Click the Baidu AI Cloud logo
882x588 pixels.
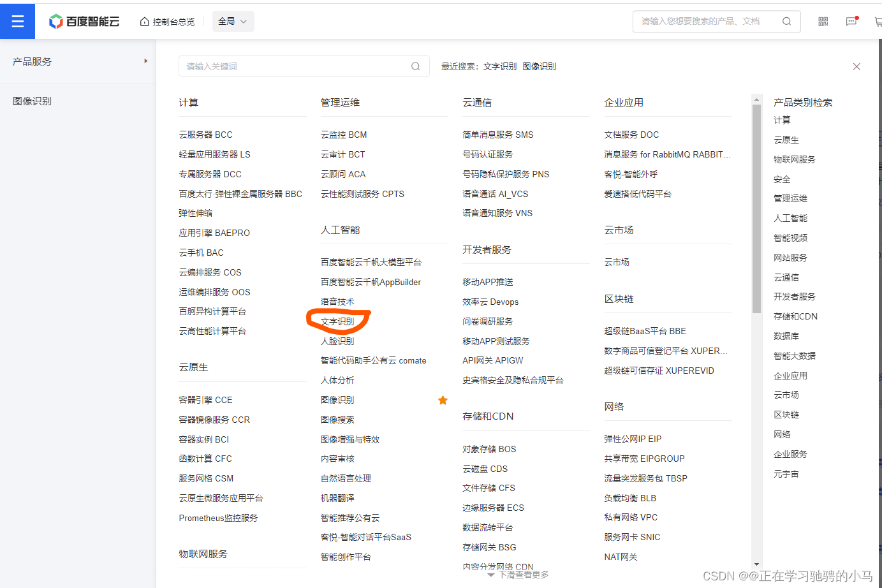(x=84, y=22)
